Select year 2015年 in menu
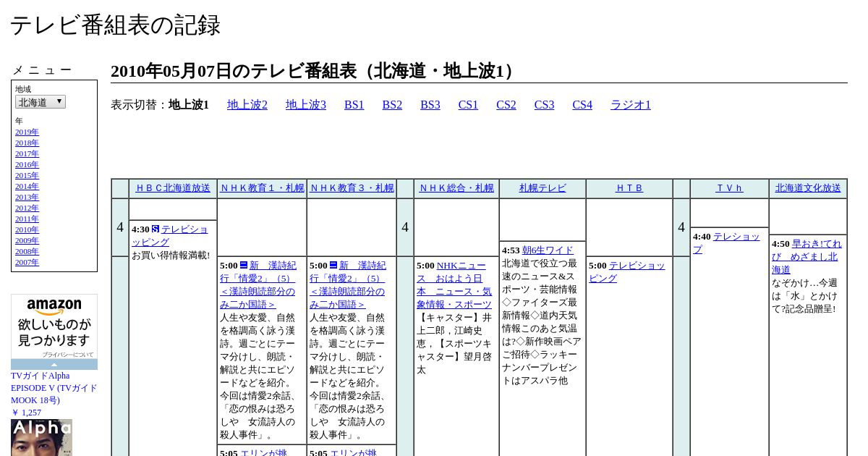Screen dimensions: 868x456 tap(27, 176)
